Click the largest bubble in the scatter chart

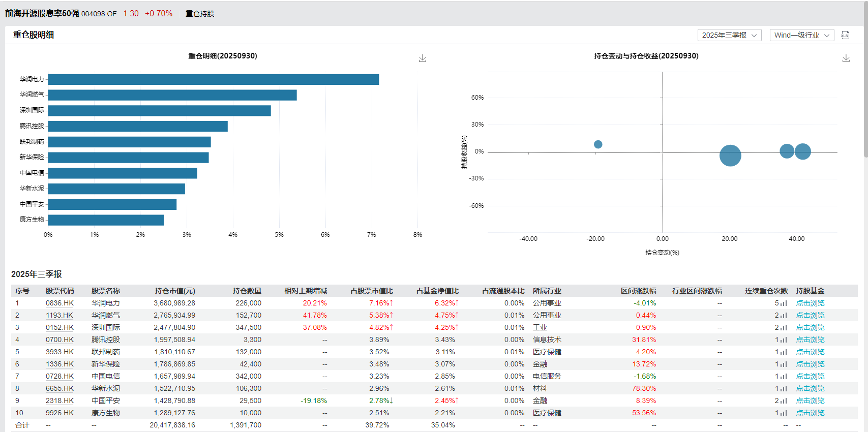tap(730, 156)
